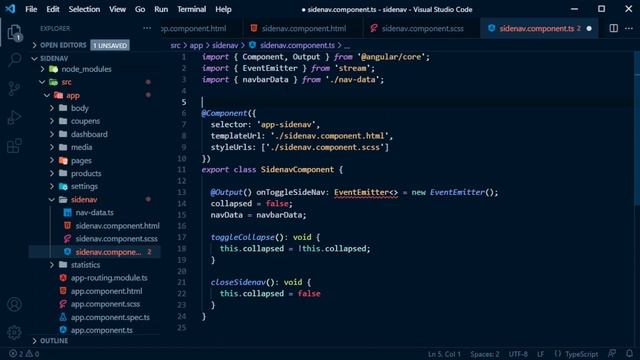This screenshot has width=640, height=360.
Task: Open app-routing.module.ts file
Action: [109, 278]
